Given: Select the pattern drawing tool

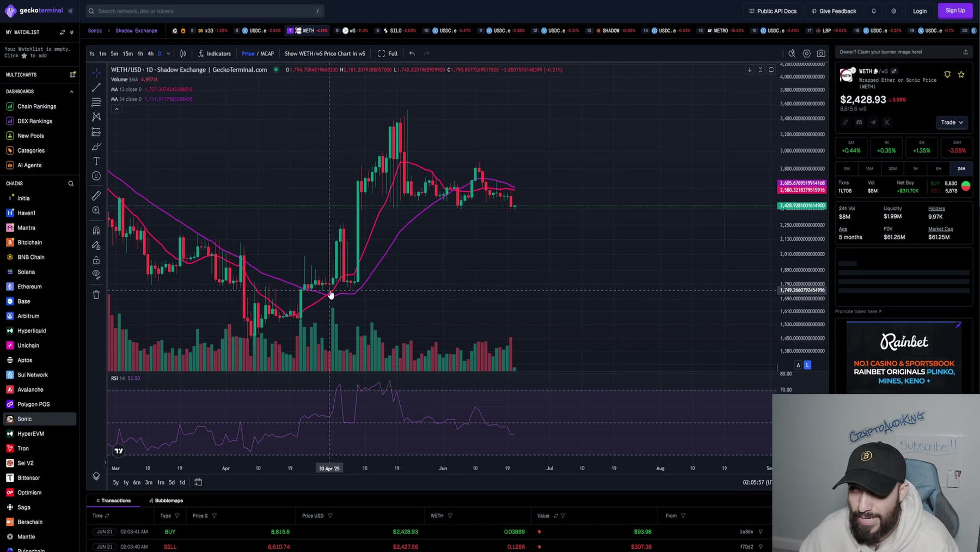Looking at the screenshot, I should [x=96, y=117].
